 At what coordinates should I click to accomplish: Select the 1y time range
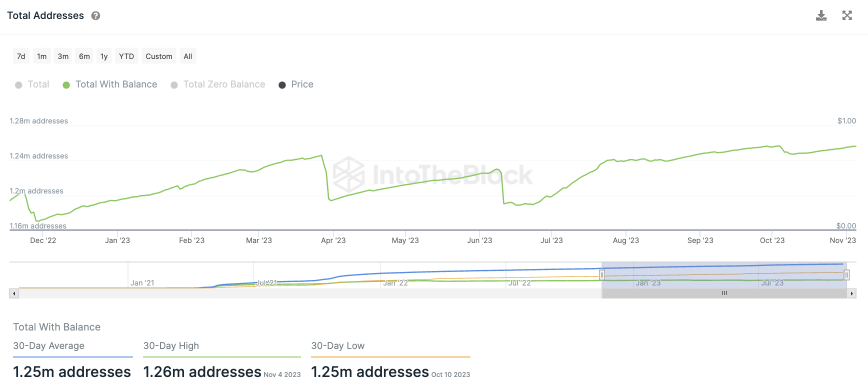(x=104, y=56)
